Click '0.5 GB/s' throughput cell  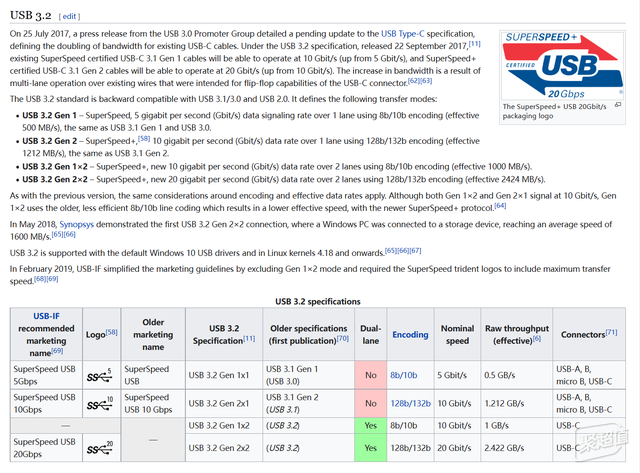(x=517, y=375)
